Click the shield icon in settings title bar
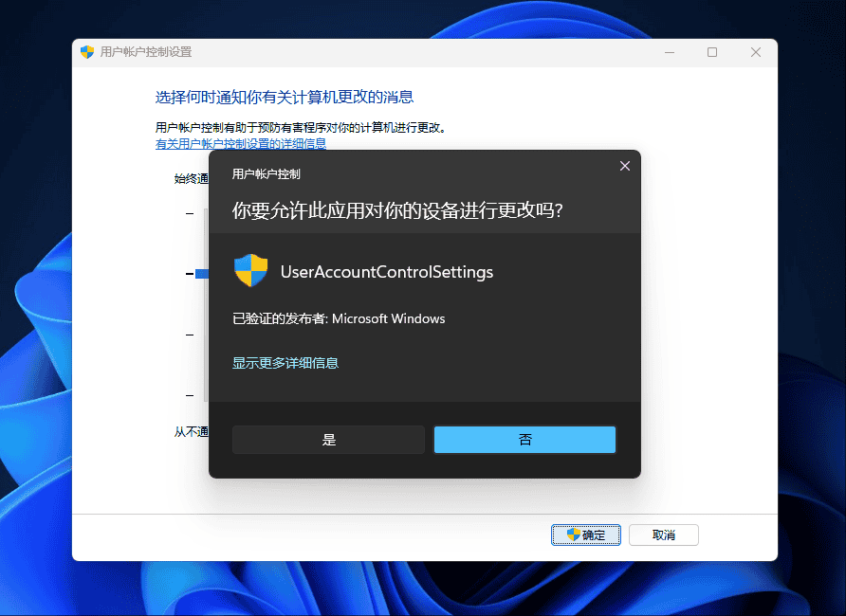 tap(87, 52)
